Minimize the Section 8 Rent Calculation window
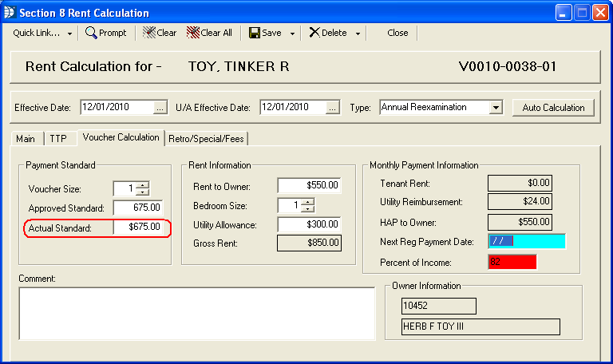 (x=564, y=13)
